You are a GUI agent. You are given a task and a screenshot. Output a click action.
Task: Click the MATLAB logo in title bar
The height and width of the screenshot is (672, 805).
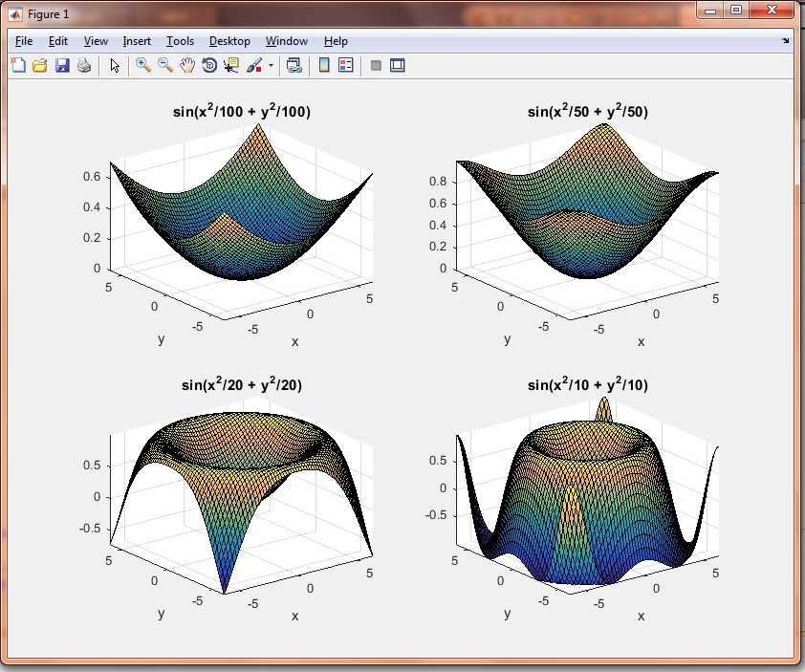click(x=15, y=14)
